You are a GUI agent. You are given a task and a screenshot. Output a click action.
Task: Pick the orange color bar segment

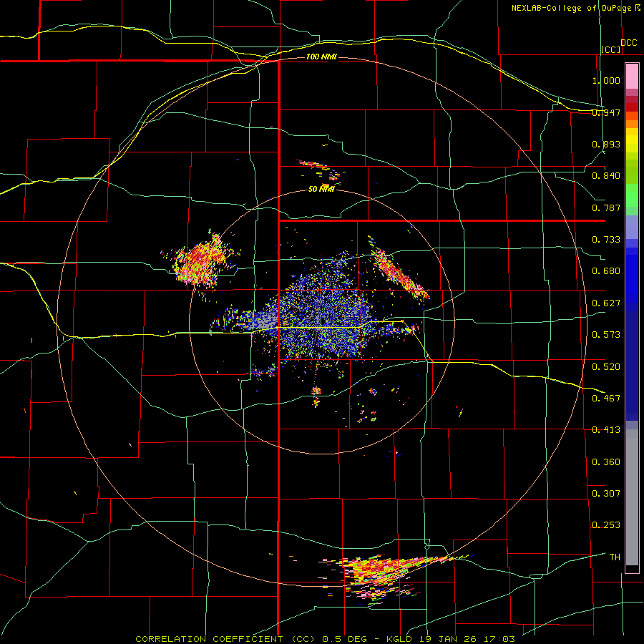(x=632, y=124)
